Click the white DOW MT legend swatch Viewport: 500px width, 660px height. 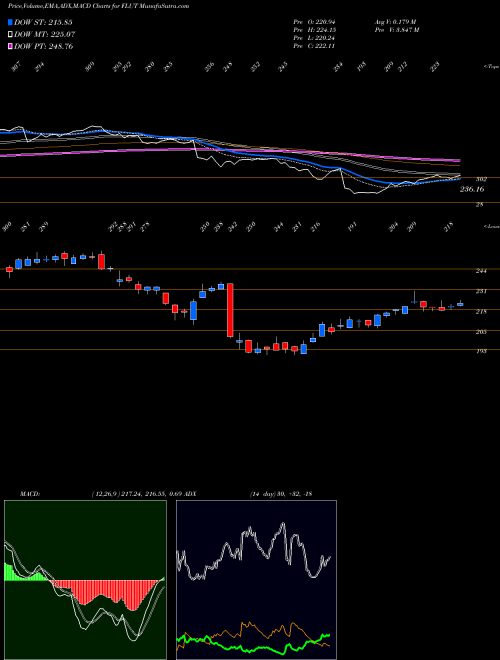[x=10, y=34]
